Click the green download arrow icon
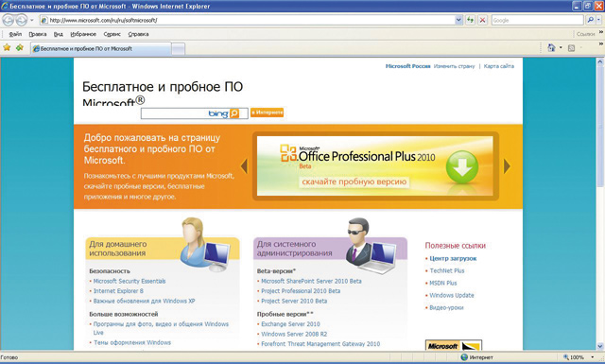 (462, 167)
